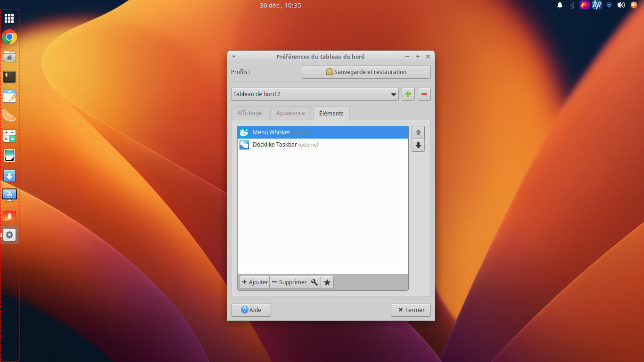Add a new panel with the green plus

tap(408, 94)
